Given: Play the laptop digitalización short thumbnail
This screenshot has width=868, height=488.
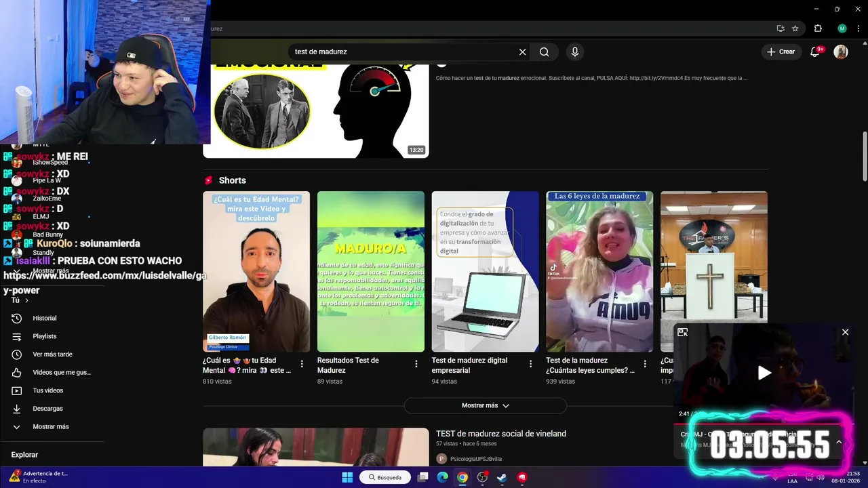Looking at the screenshot, I should click(x=485, y=271).
